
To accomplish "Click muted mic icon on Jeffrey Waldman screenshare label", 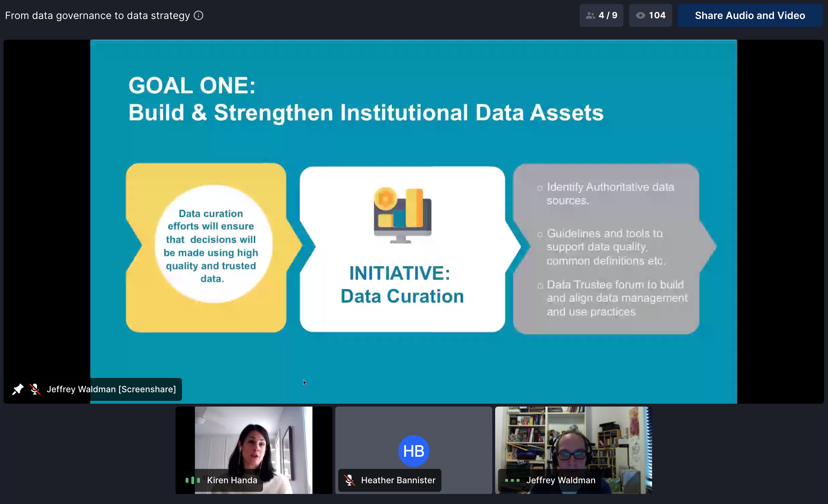I will click(35, 389).
